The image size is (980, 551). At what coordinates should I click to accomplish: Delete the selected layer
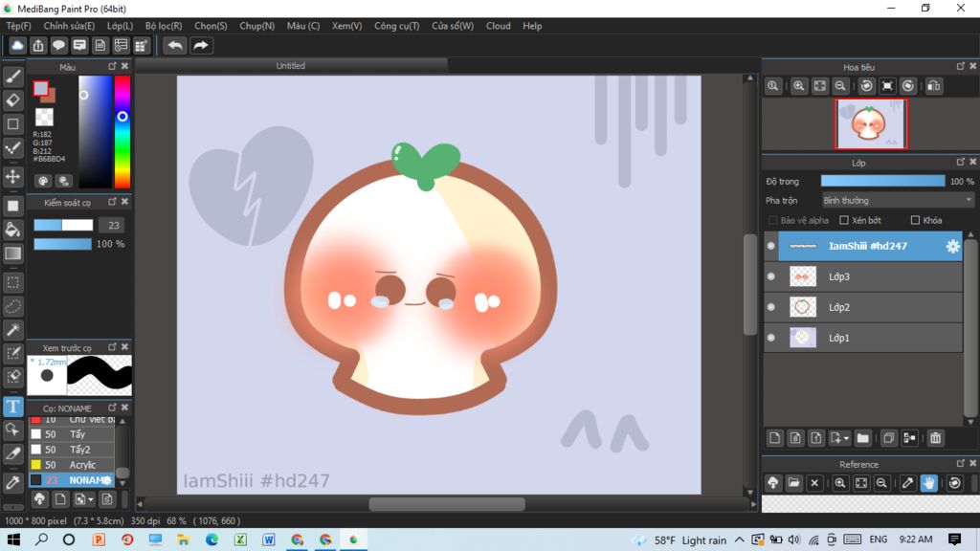click(935, 438)
